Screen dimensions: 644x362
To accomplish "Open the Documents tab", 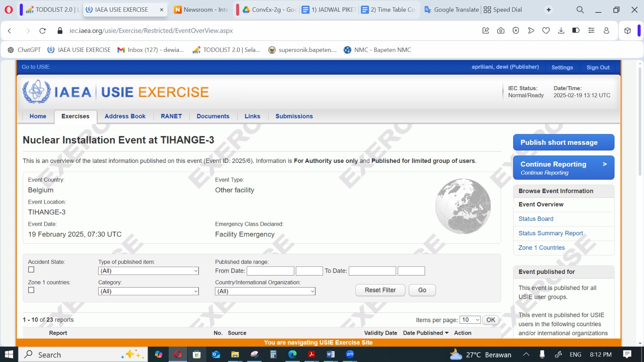I will (213, 116).
